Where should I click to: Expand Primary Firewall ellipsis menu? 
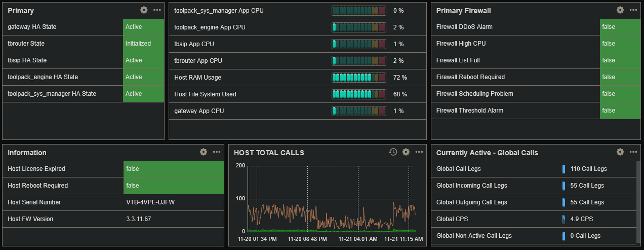(x=633, y=10)
